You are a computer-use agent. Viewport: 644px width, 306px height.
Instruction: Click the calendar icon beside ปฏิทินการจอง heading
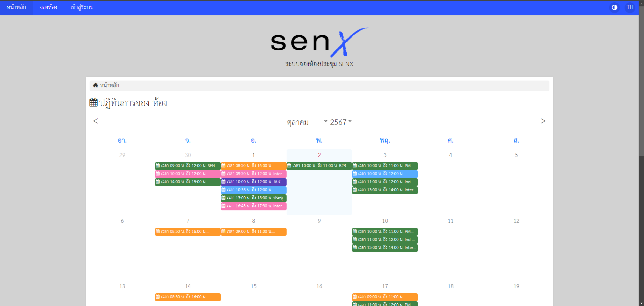pyautogui.click(x=93, y=102)
